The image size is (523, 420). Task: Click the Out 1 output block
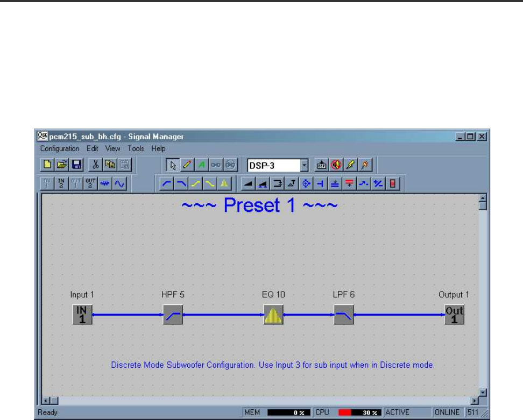tap(454, 315)
